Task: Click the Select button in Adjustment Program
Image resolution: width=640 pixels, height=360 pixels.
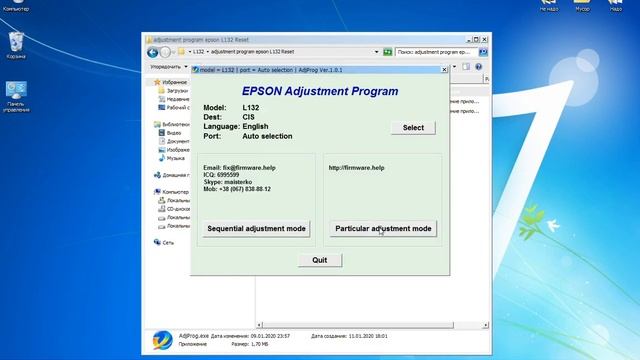Action: pos(413,128)
